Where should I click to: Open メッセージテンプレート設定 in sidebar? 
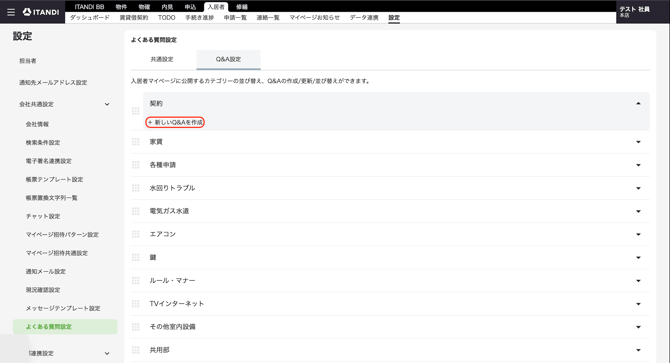63,308
